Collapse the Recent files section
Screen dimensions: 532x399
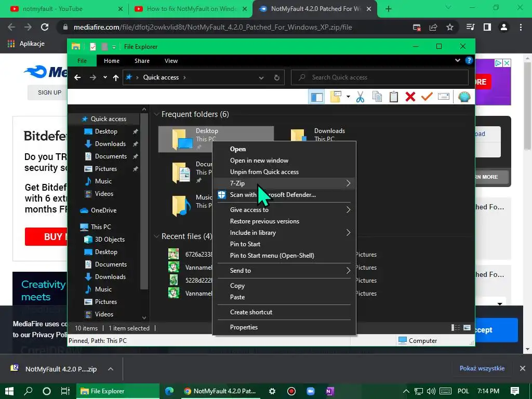[x=156, y=236]
